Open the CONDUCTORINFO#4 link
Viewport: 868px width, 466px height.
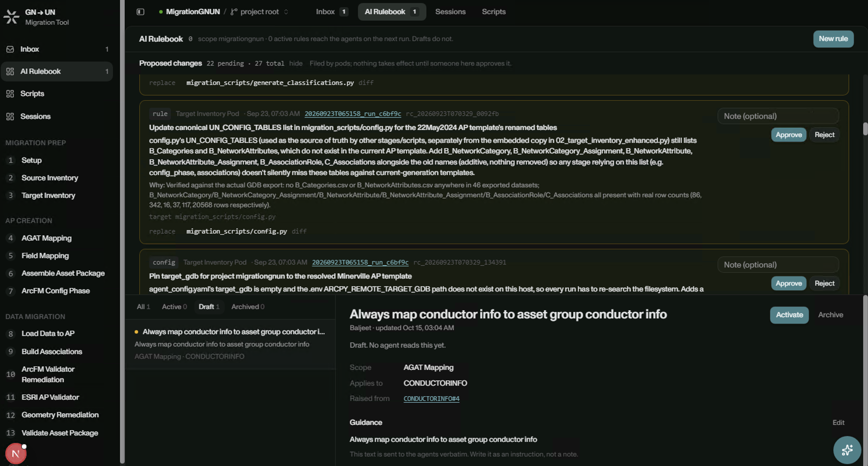point(431,399)
